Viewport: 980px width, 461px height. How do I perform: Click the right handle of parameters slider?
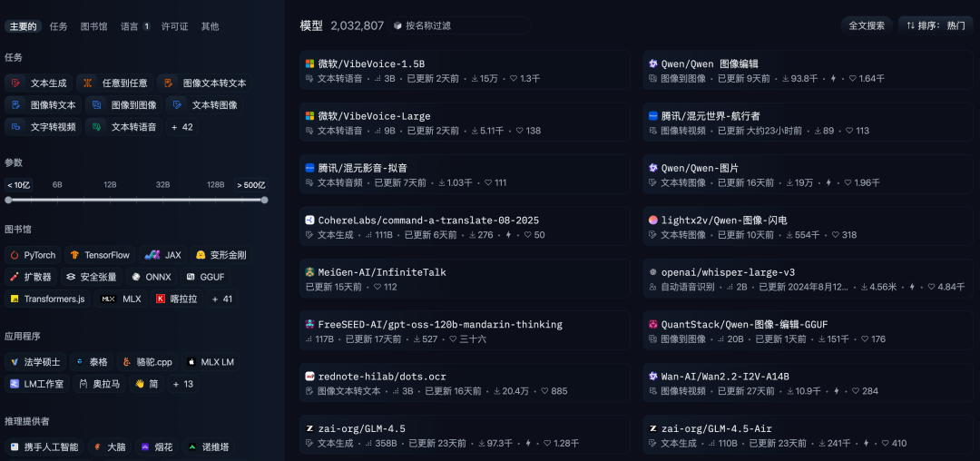[x=264, y=200]
